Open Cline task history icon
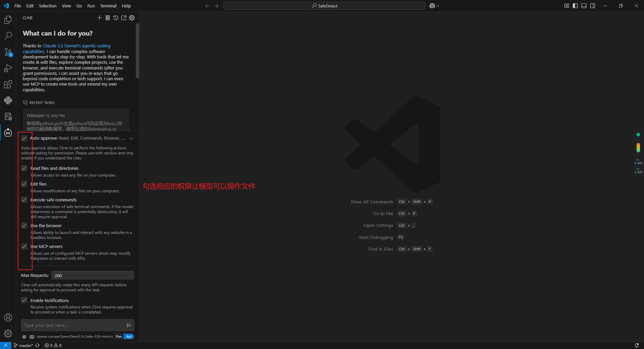The image size is (644, 349). click(x=116, y=18)
